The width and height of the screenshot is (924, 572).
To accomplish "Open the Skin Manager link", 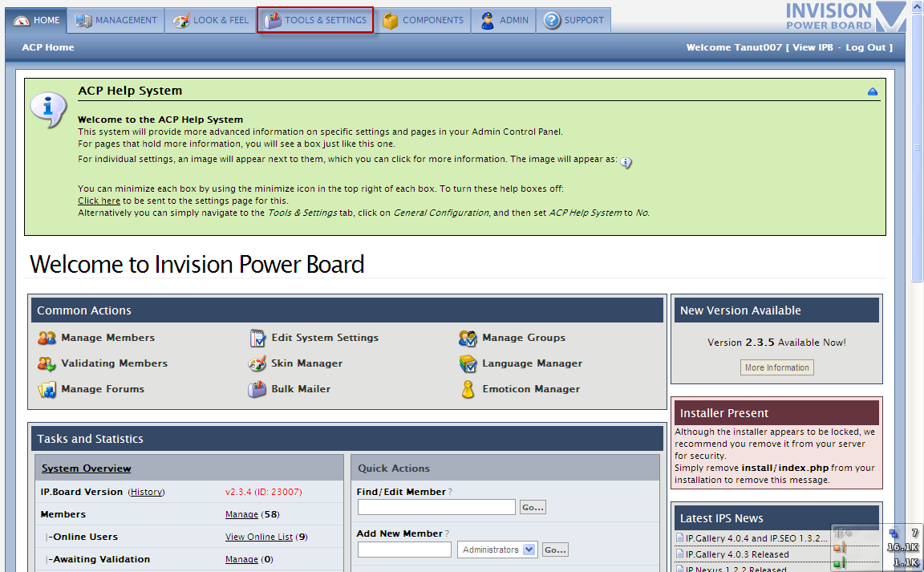I will point(306,363).
